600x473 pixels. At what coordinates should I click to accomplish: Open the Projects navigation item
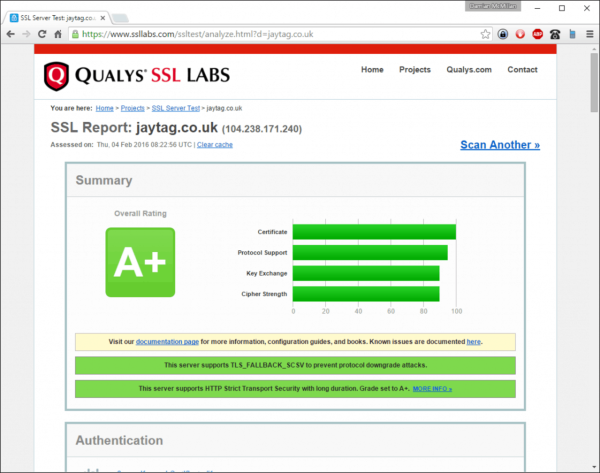(x=415, y=70)
